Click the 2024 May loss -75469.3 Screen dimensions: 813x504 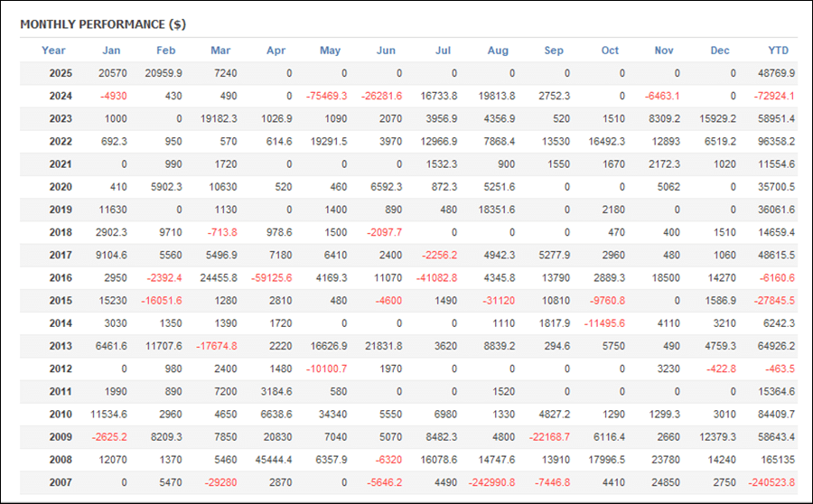point(327,96)
